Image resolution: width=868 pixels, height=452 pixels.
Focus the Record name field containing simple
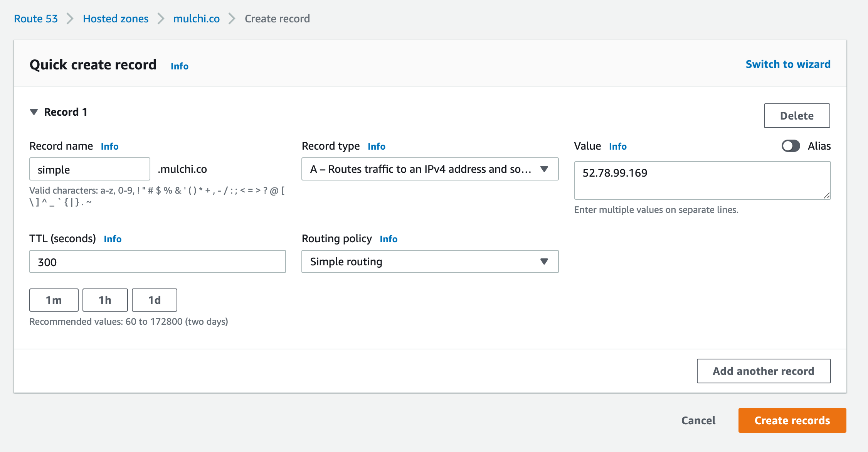[90, 169]
